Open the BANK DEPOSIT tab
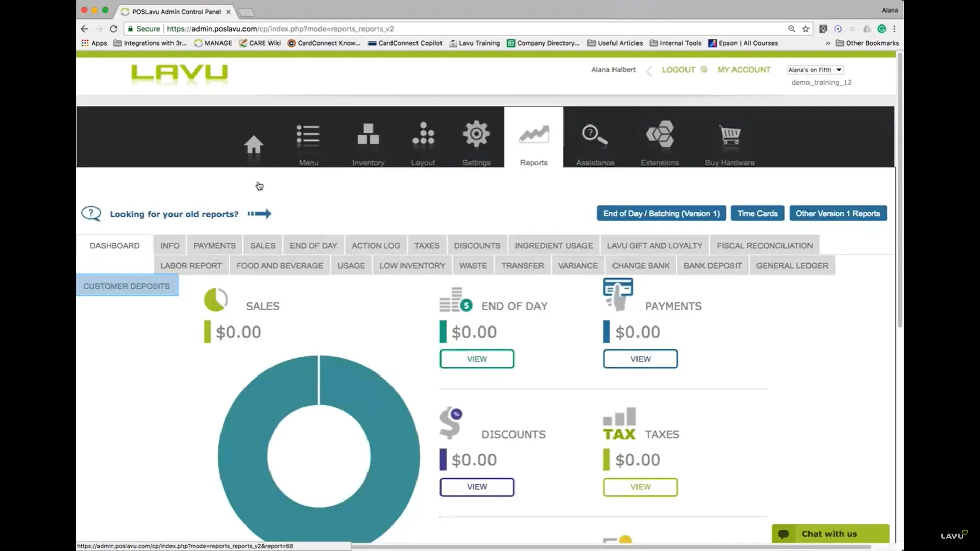 pos(713,265)
